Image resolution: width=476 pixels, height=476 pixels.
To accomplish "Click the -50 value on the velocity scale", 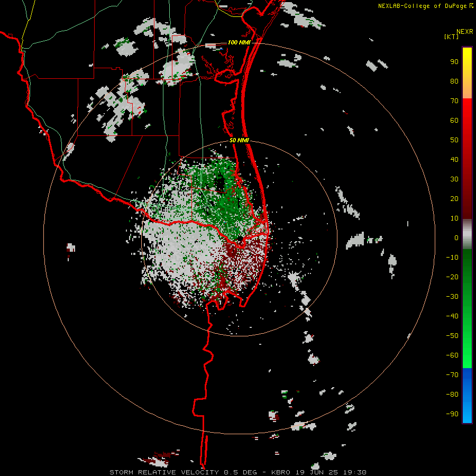I will (452, 336).
